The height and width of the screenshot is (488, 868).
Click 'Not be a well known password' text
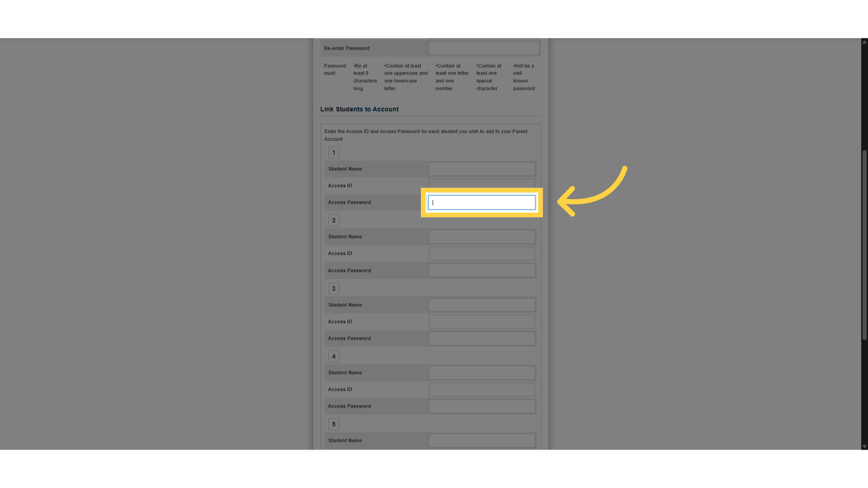(x=524, y=77)
